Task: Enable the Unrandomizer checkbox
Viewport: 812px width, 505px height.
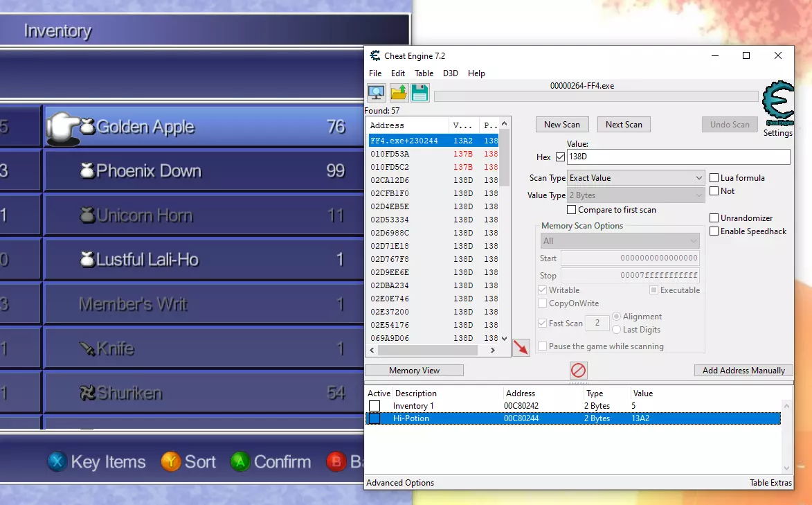Action: coord(714,218)
